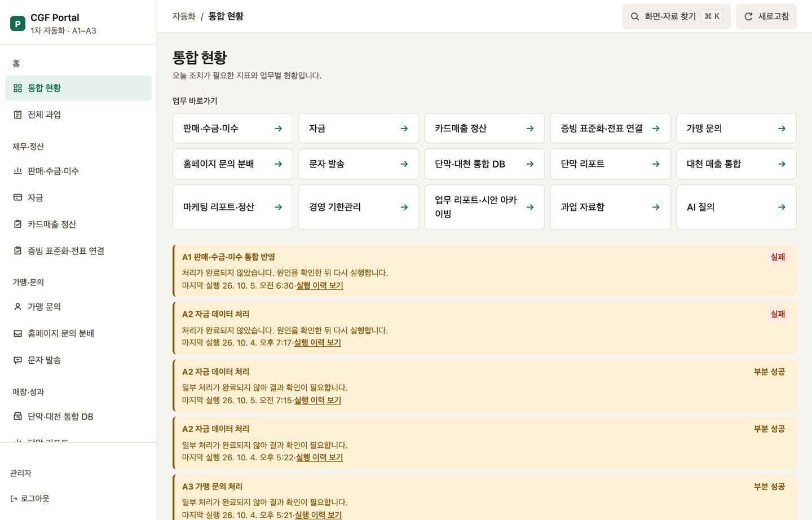The height and width of the screenshot is (520, 812).
Task: Open 가맹 문의 sidebar menu item
Action: (x=78, y=307)
